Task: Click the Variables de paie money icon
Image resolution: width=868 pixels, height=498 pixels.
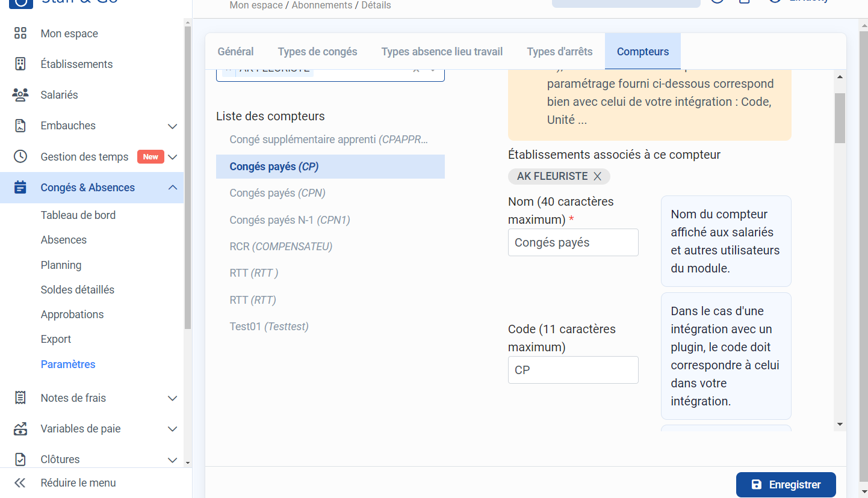Action: pos(20,429)
